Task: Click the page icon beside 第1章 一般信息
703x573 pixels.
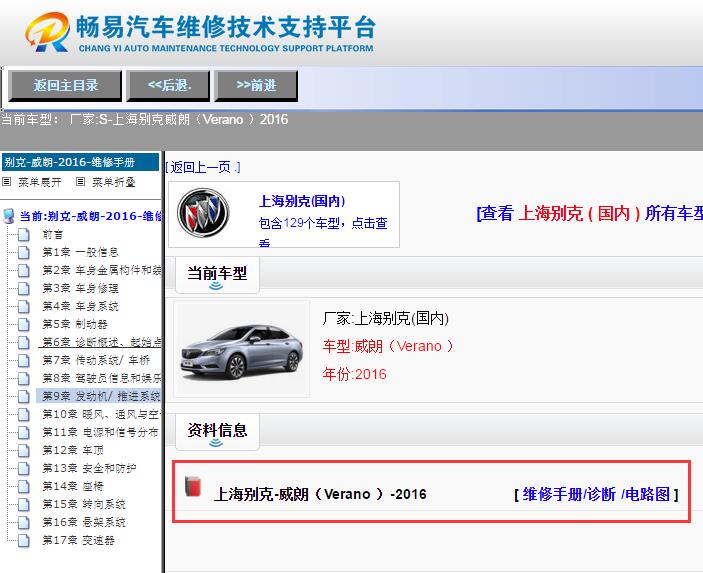Action: (x=24, y=252)
